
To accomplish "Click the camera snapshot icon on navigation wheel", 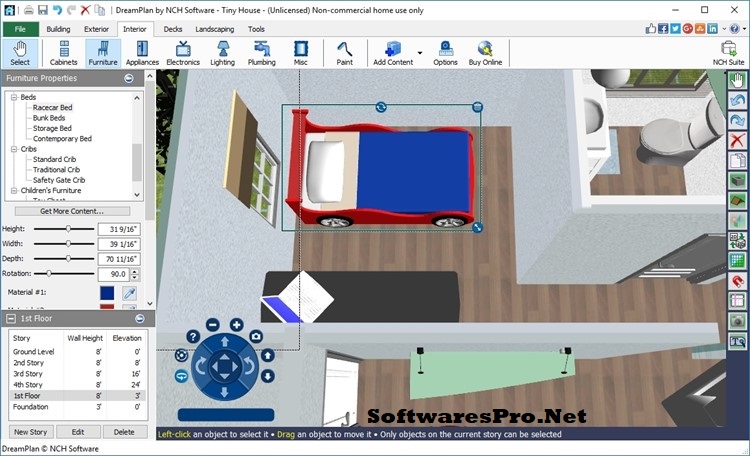I will coord(256,337).
